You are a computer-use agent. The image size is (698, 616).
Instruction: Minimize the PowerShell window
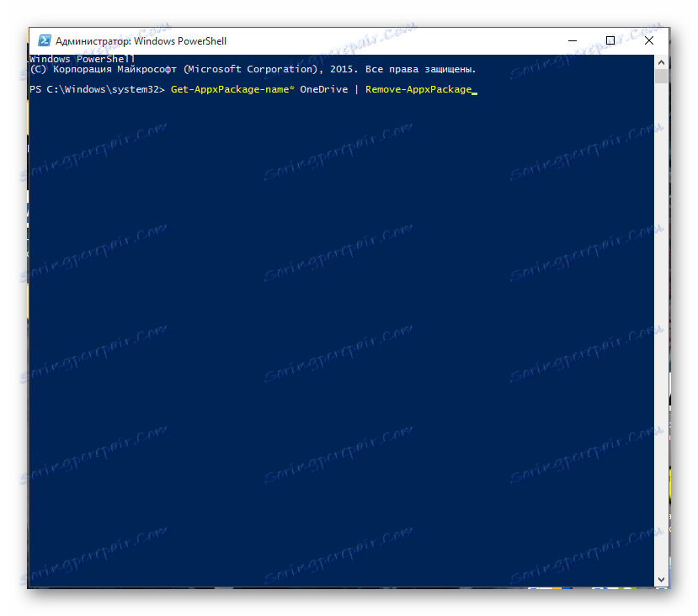tap(573, 40)
